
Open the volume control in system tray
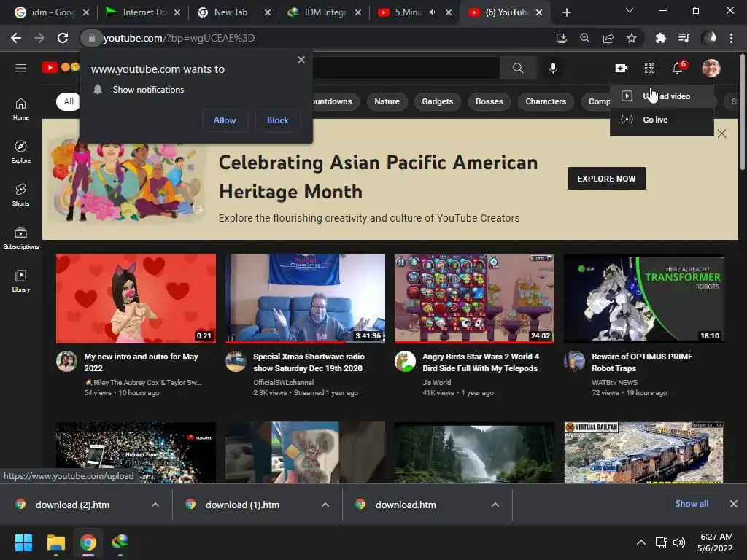(x=679, y=542)
